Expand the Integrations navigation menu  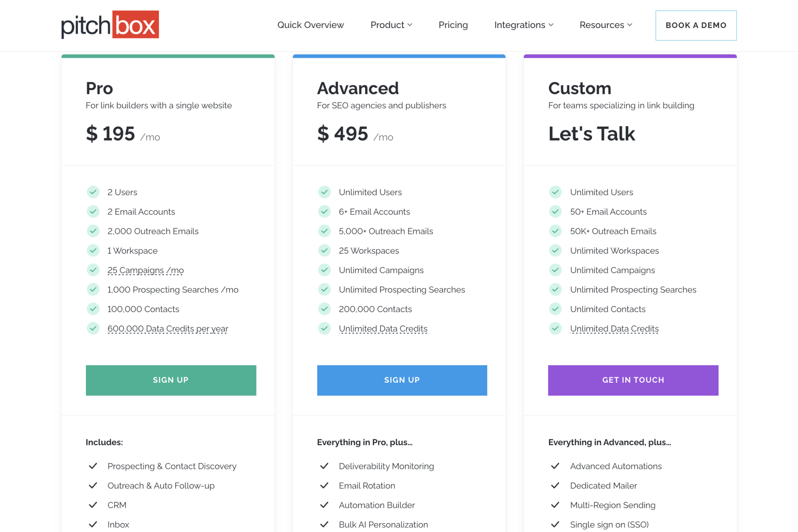coord(523,25)
